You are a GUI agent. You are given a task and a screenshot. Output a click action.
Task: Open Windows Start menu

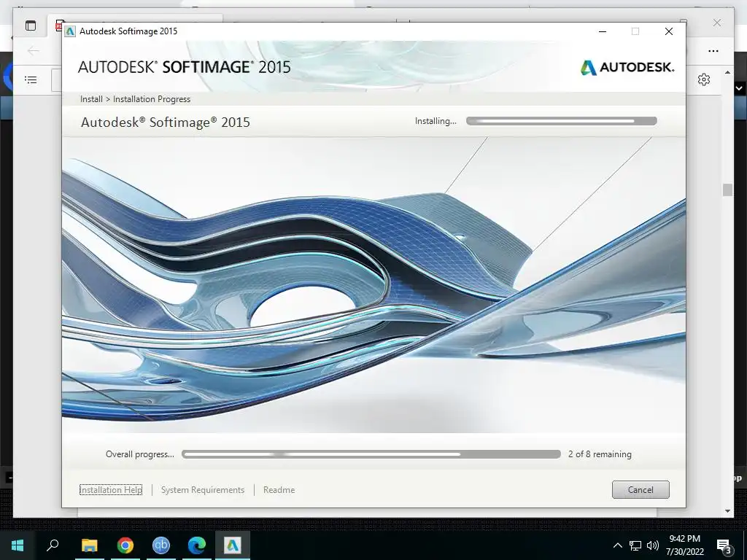click(x=18, y=545)
